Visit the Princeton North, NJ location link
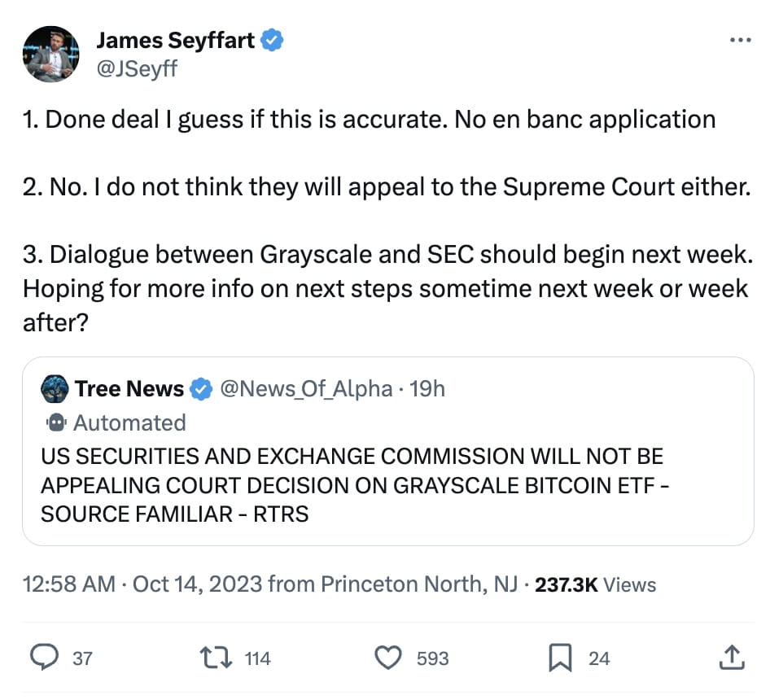The image size is (770, 700). [x=419, y=584]
